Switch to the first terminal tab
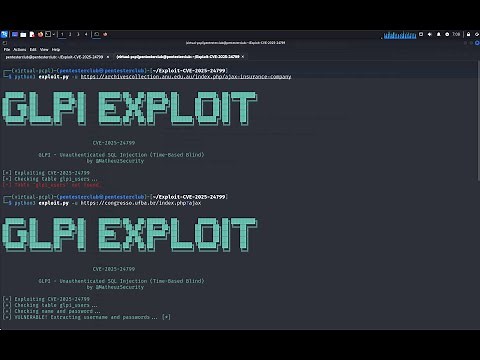The image size is (480, 360). tap(54, 57)
